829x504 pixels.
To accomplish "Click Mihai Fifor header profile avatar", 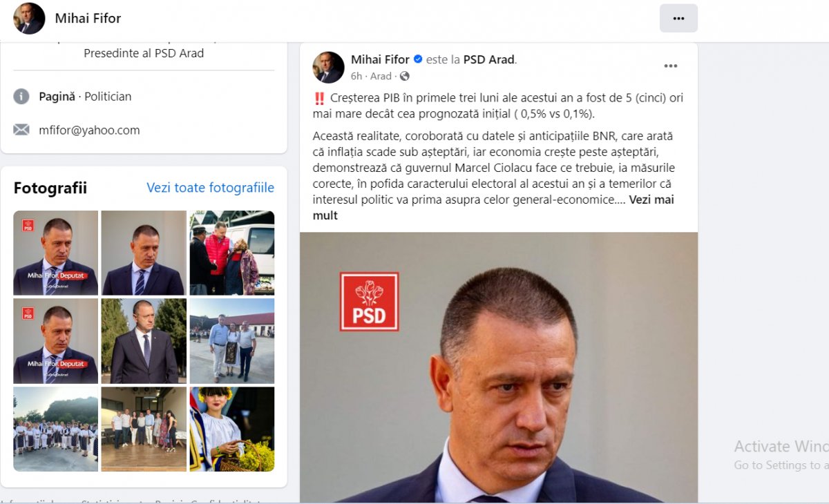I will click(29, 19).
